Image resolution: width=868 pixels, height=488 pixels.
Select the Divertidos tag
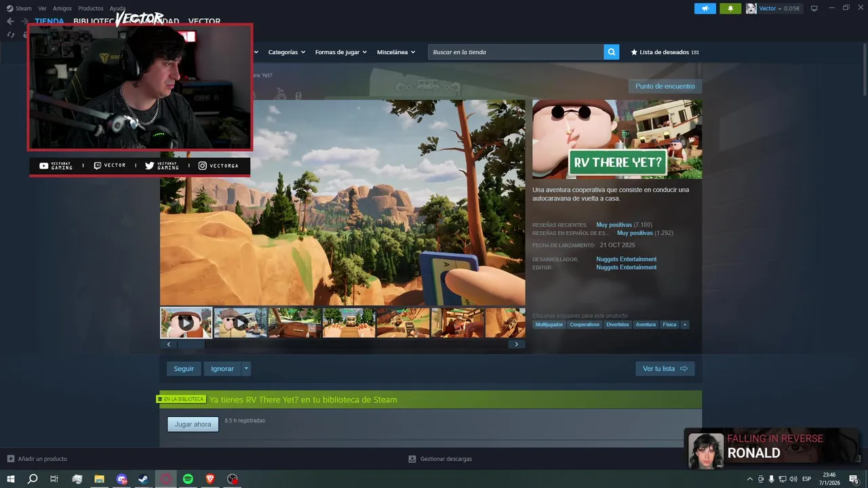click(x=618, y=325)
